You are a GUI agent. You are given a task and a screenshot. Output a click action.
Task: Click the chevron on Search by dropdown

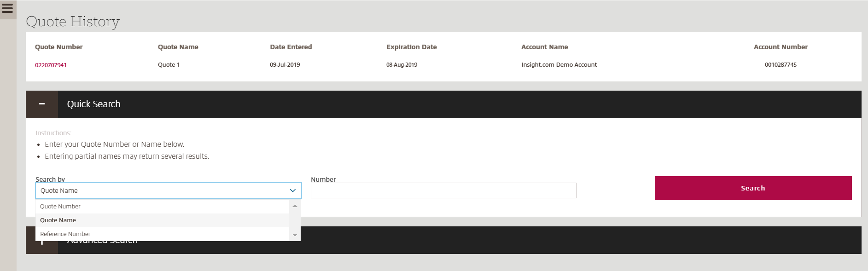292,190
